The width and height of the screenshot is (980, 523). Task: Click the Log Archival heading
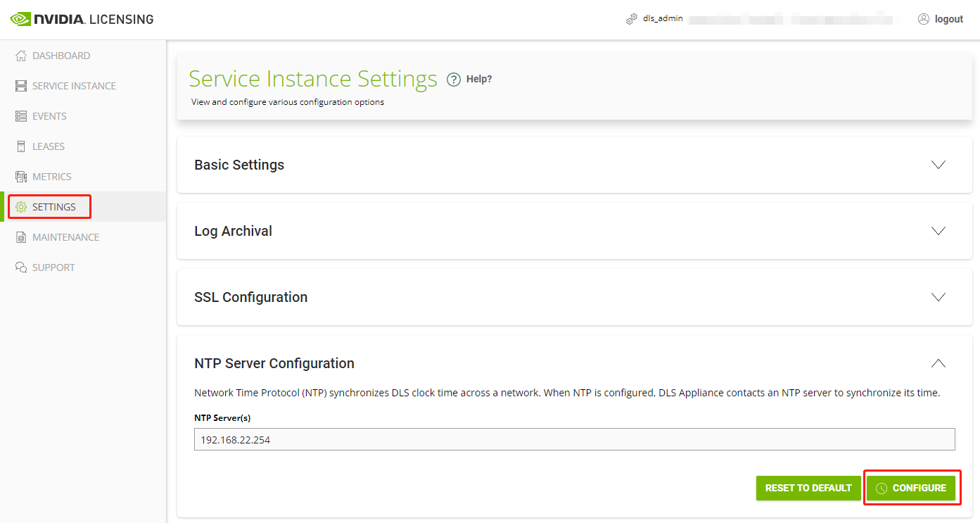pyautogui.click(x=233, y=231)
